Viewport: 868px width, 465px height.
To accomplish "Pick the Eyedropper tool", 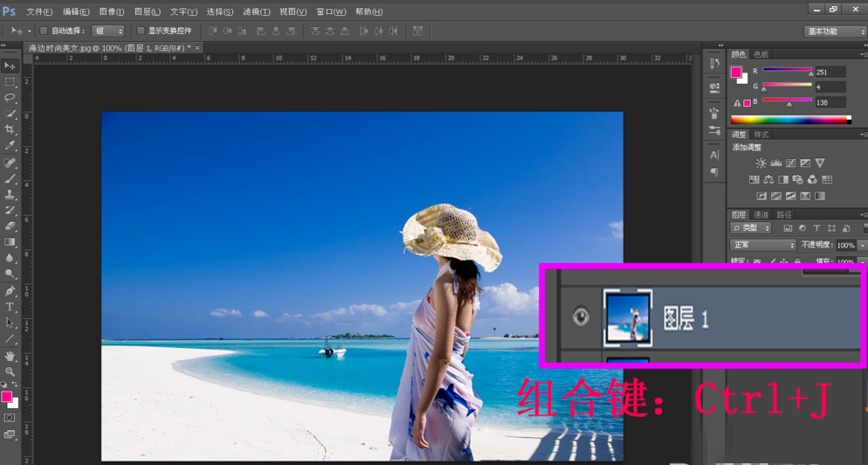I will point(10,146).
